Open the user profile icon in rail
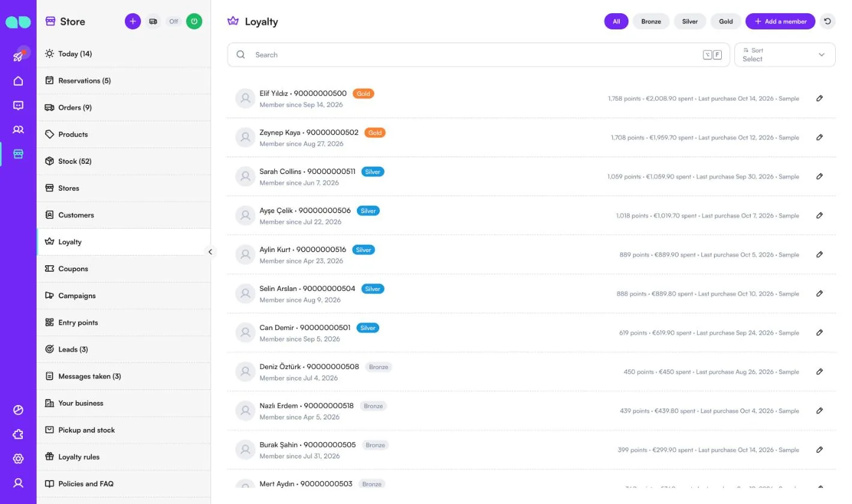Screen dimensions: 852x504 click(19, 483)
